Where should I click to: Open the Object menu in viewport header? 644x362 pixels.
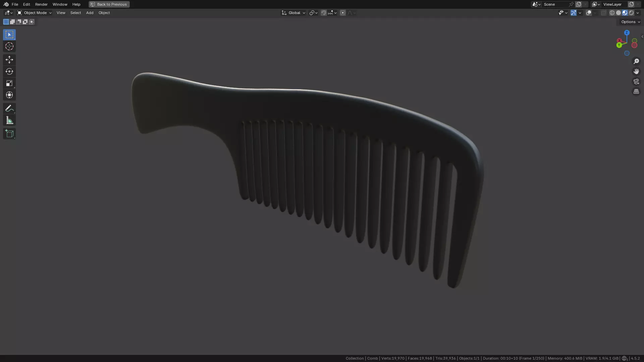tap(104, 13)
